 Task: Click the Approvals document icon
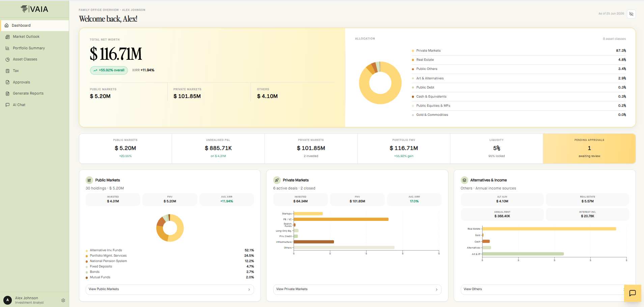pyautogui.click(x=7, y=82)
